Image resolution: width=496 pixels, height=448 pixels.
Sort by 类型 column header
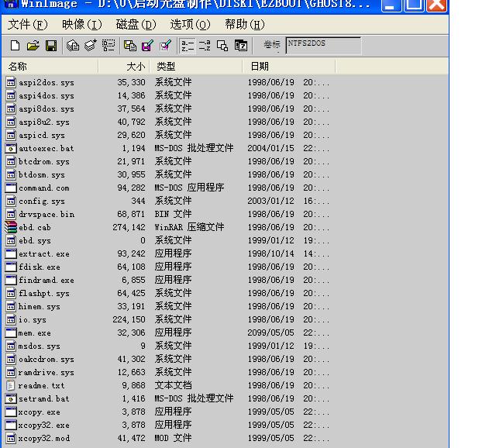(196, 67)
